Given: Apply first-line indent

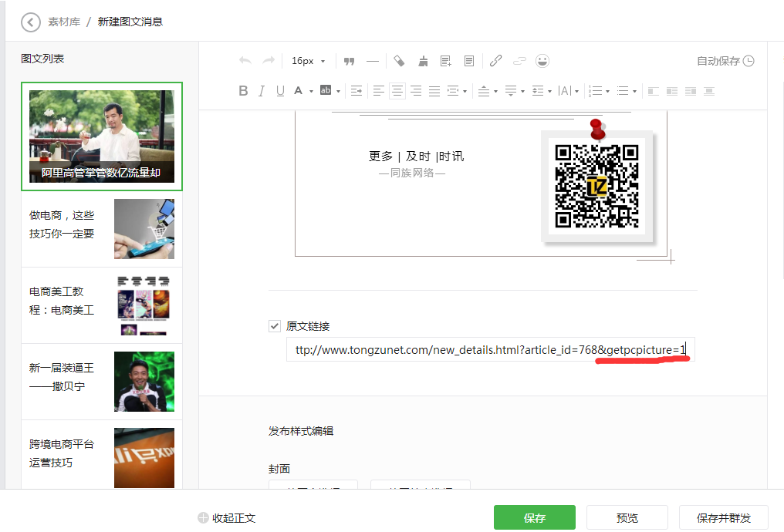Looking at the screenshot, I should (x=357, y=91).
